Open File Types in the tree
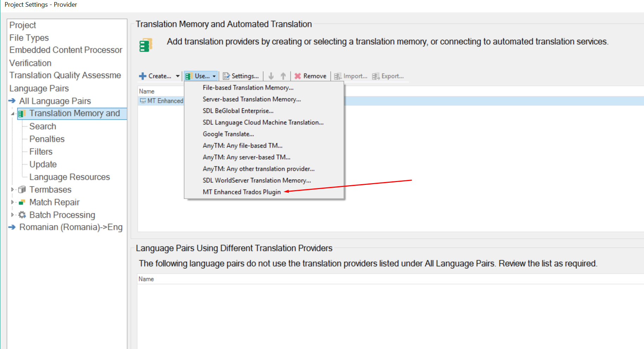The width and height of the screenshot is (644, 349). point(29,38)
